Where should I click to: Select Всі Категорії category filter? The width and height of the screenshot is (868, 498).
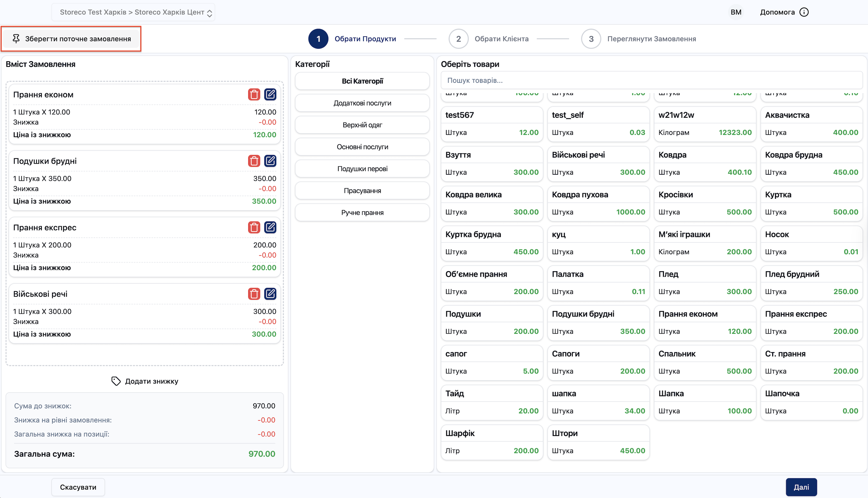[x=362, y=81]
